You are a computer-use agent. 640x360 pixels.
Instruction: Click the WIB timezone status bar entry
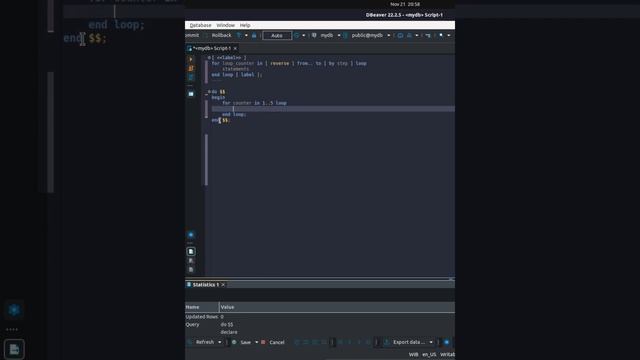[413, 354]
